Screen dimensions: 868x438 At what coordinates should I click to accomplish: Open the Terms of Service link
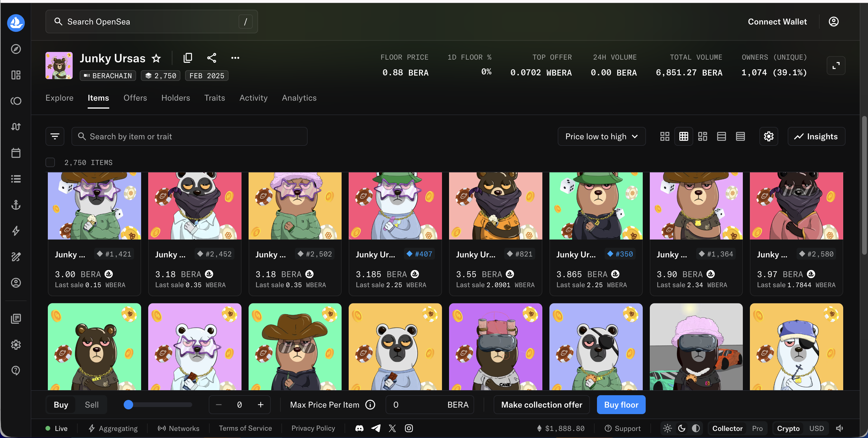click(245, 428)
